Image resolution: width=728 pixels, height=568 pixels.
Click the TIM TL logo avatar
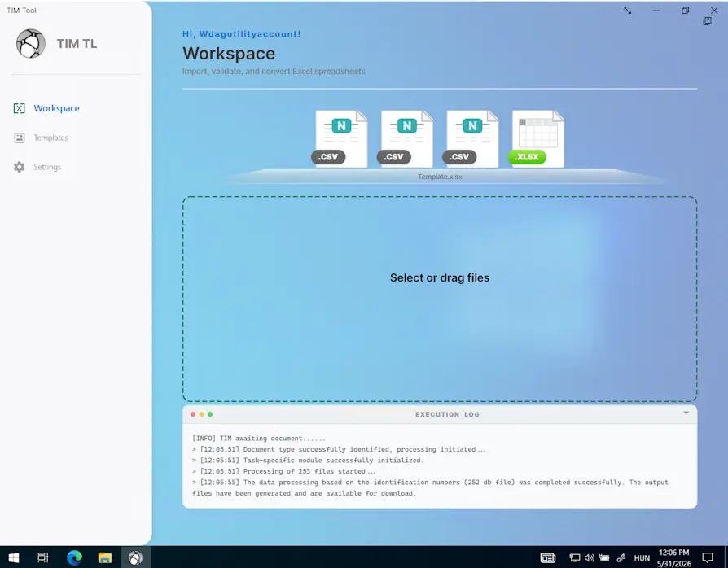[x=31, y=44]
